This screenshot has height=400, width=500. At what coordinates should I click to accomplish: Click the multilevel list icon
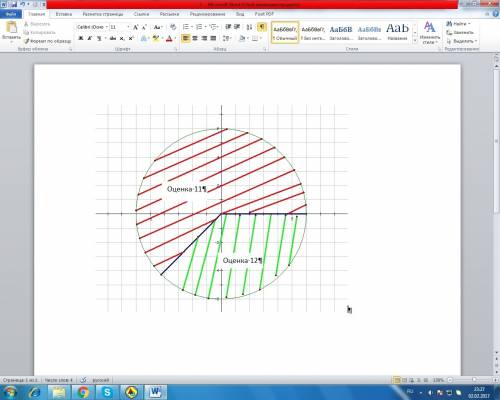coord(213,27)
